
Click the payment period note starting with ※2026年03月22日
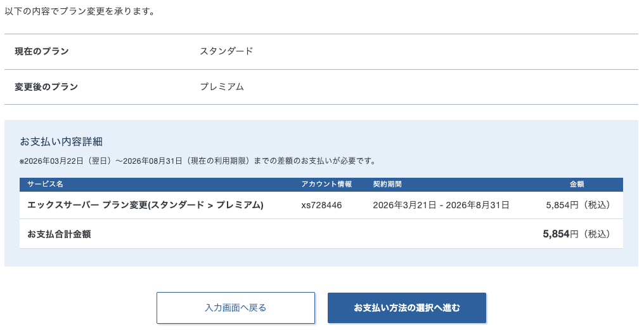click(x=198, y=161)
